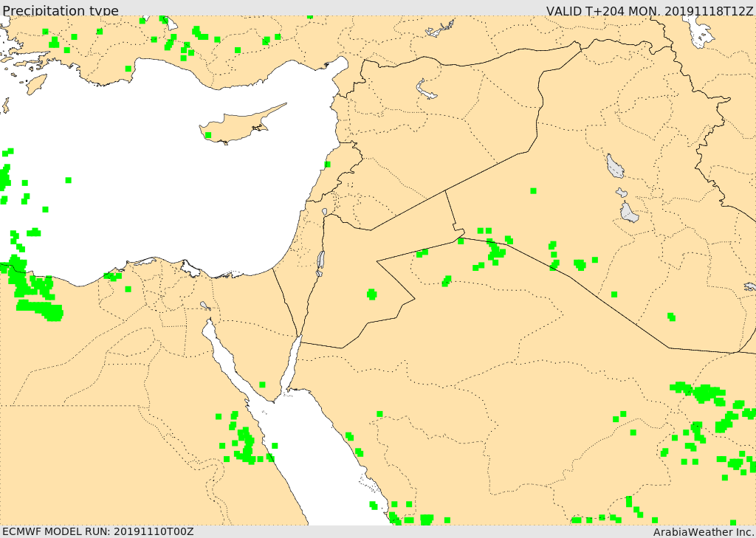
Task: Click the 'ECMWF MODEL RUN: 20191110T00Z' footer text
Action: coord(98,531)
